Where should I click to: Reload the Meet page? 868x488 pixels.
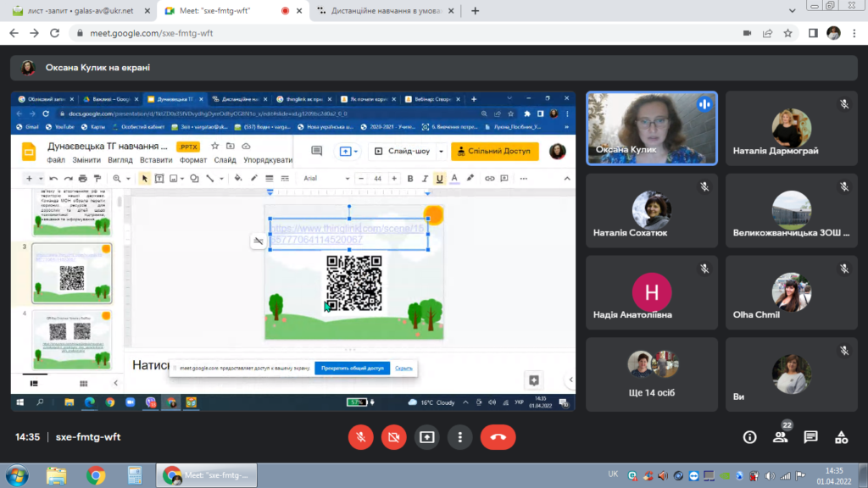click(x=54, y=33)
